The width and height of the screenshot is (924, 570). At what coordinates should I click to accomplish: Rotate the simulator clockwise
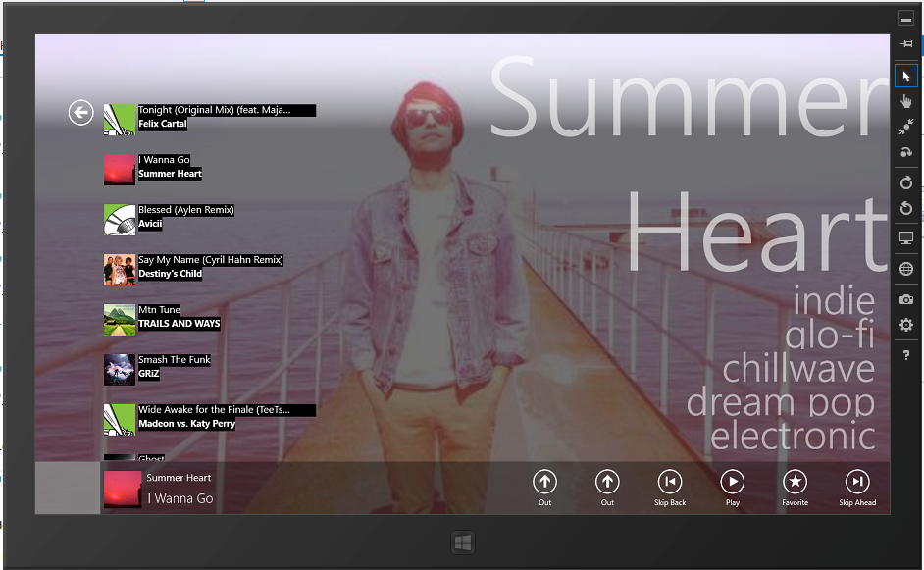pyautogui.click(x=906, y=182)
